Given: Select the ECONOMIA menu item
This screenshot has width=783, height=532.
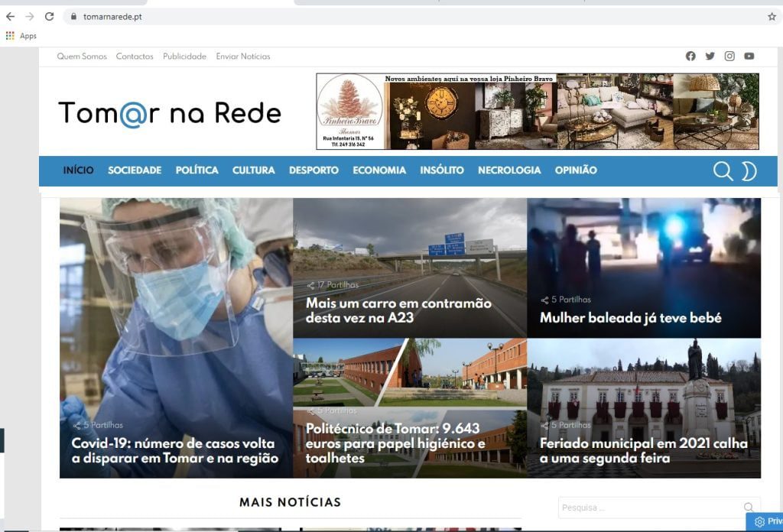Looking at the screenshot, I should 379,170.
